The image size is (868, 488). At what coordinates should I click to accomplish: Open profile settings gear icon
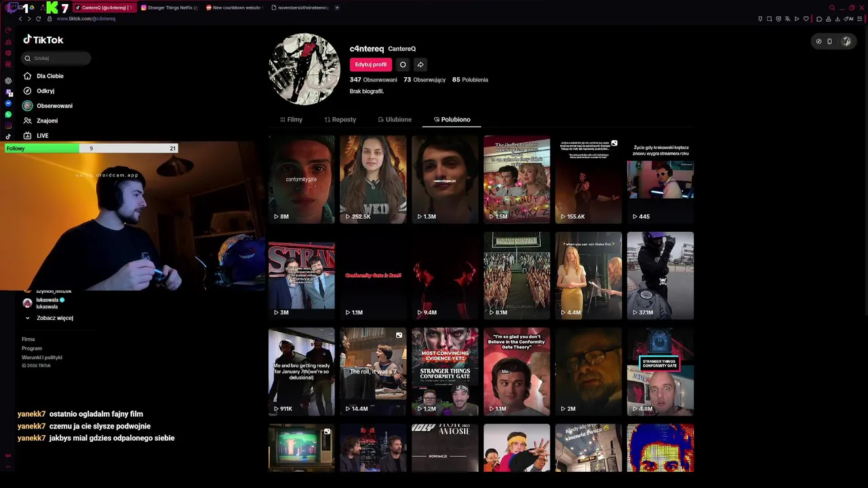point(403,64)
